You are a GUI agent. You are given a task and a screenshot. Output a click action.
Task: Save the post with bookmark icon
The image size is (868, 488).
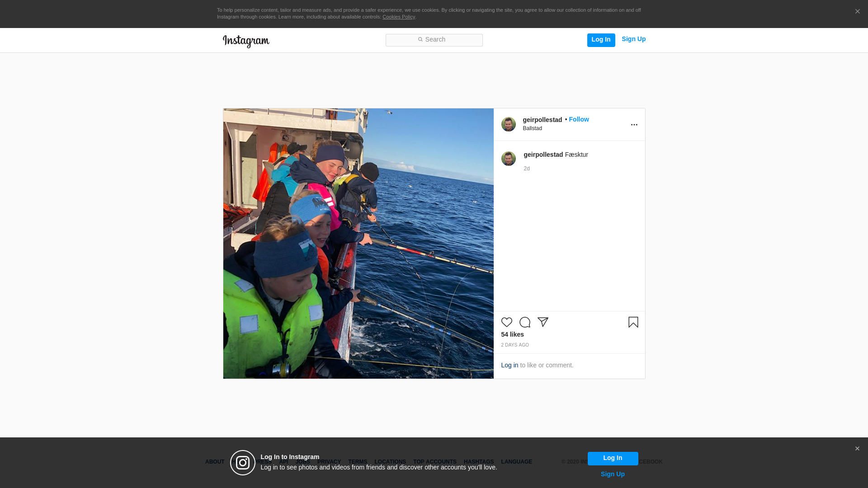[x=633, y=322]
